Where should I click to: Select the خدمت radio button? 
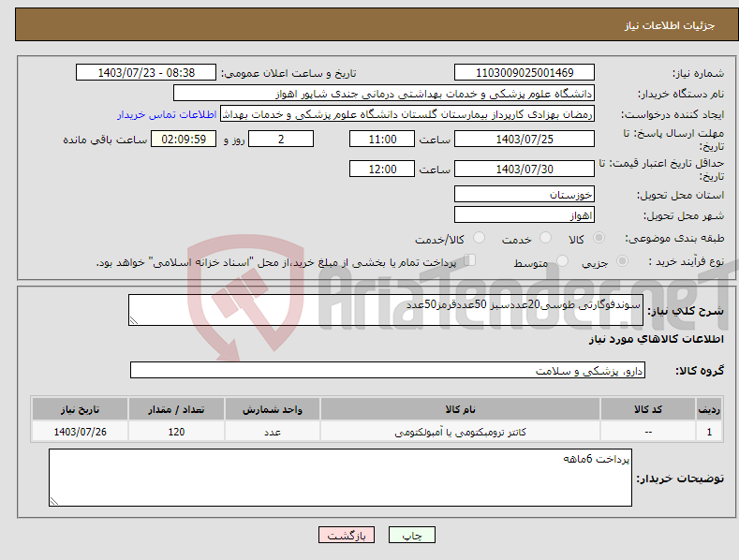click(x=545, y=238)
